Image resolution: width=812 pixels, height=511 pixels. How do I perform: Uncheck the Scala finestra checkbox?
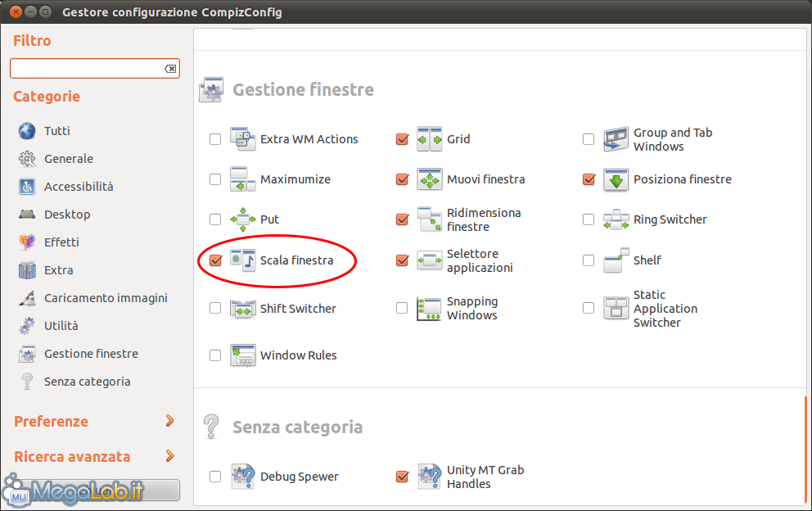coord(215,260)
